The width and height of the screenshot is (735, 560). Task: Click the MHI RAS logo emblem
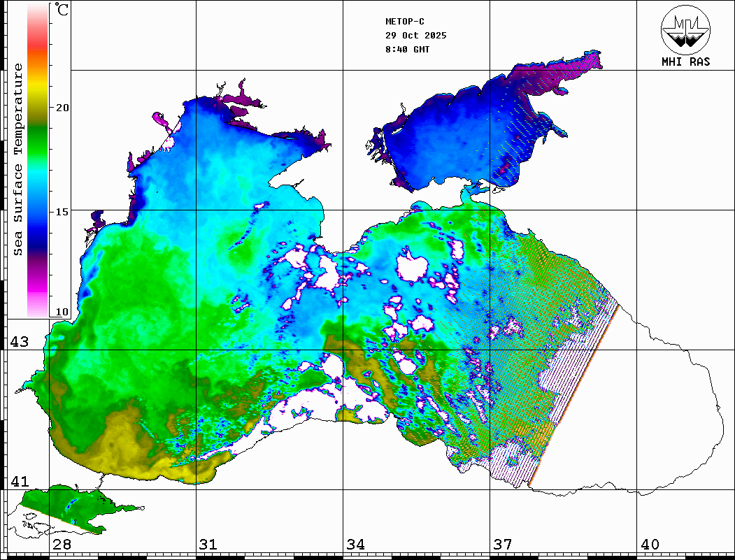click(685, 28)
